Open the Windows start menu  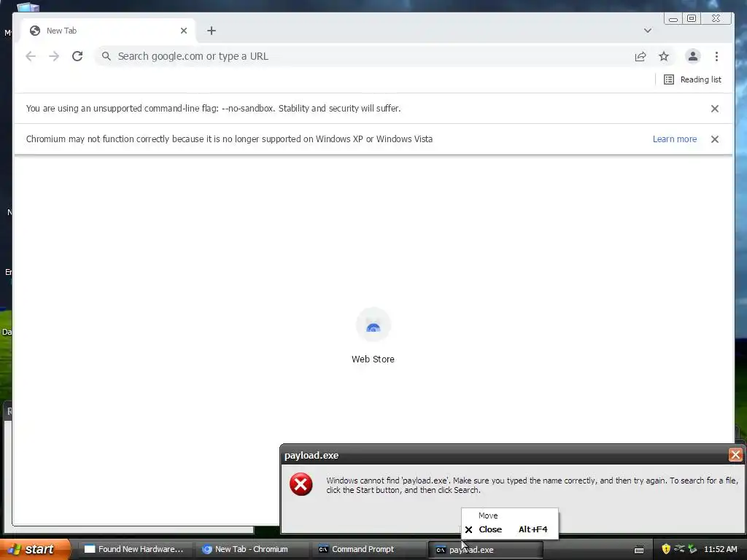(35, 549)
